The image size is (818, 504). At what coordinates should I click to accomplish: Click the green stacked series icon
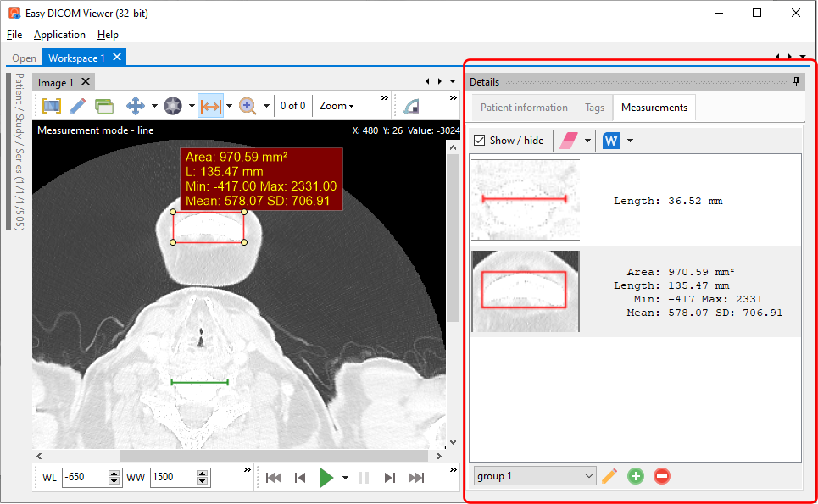(x=104, y=106)
